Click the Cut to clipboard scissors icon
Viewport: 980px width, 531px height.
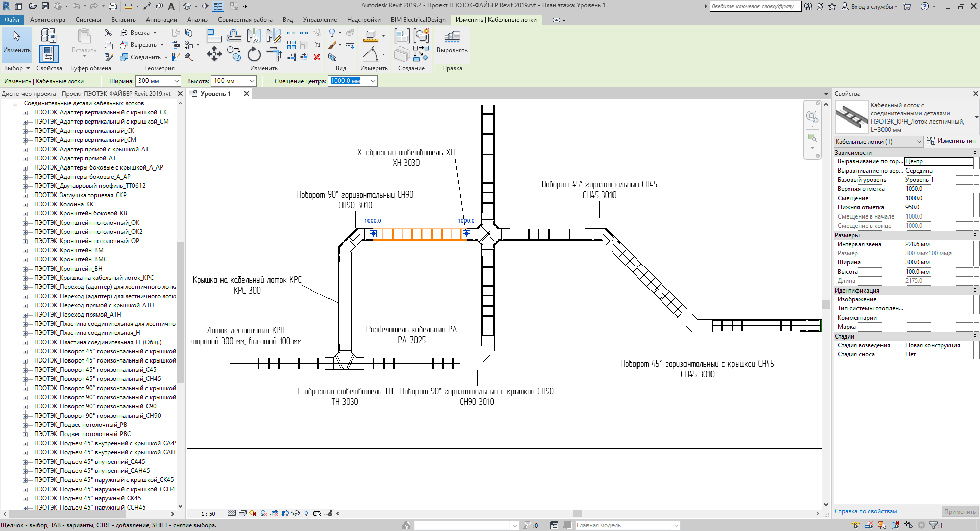tap(108, 33)
